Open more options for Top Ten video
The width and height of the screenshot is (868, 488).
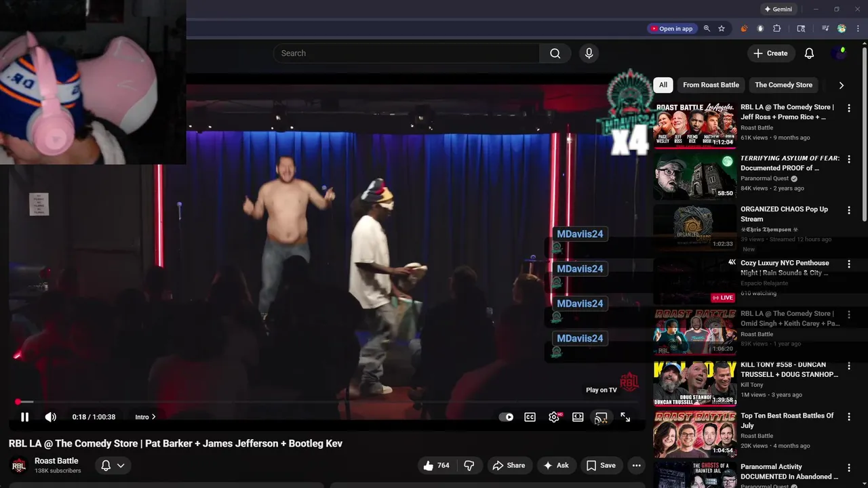point(848,416)
